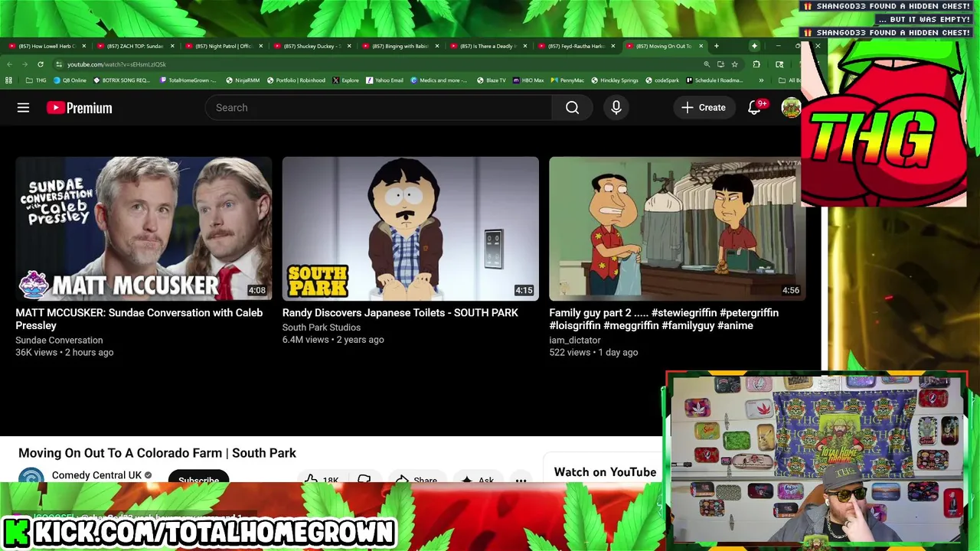Reload the page with refresh icon
The image size is (980, 551).
click(x=41, y=64)
